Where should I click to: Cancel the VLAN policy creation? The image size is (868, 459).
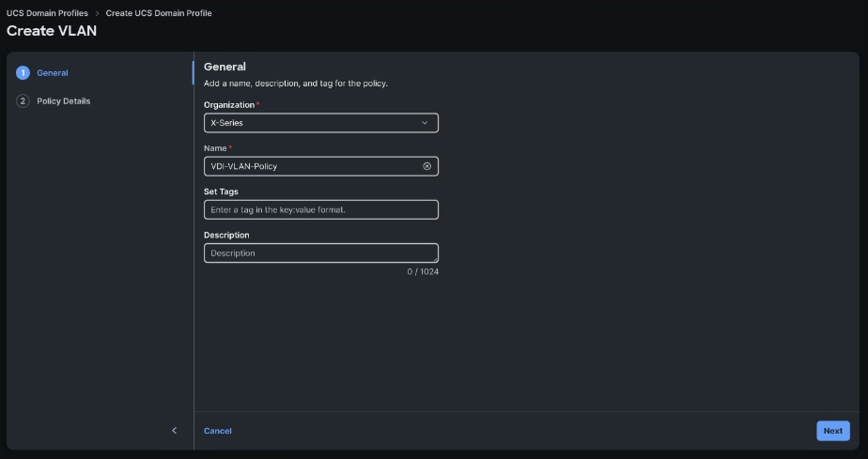pos(218,431)
